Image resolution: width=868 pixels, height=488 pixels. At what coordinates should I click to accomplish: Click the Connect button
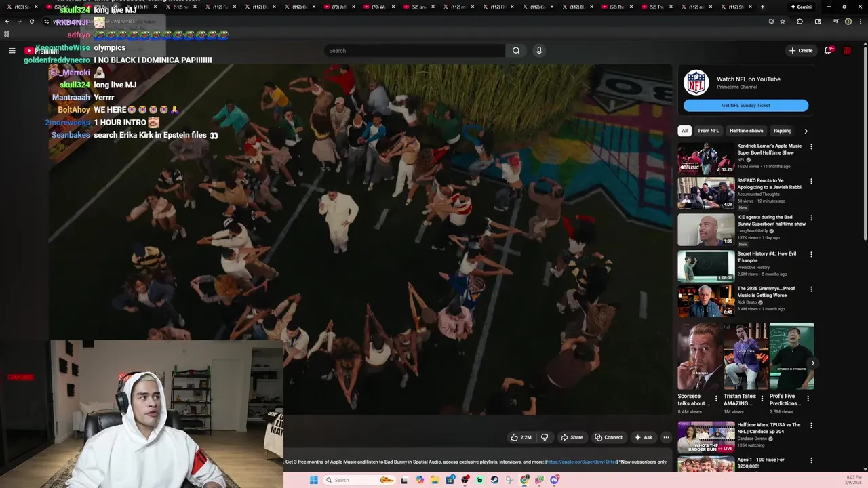[608, 437]
